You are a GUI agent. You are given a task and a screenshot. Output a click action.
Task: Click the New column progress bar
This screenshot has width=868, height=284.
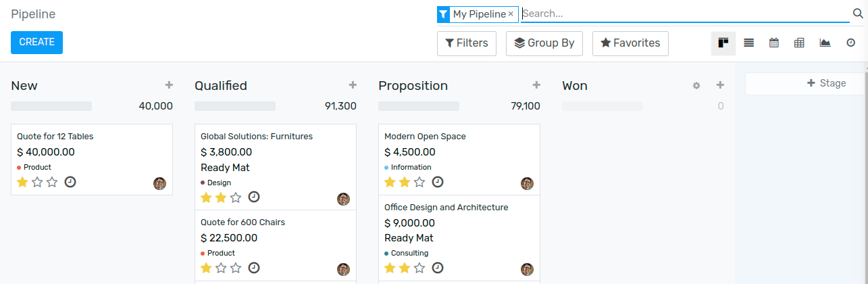tap(51, 106)
